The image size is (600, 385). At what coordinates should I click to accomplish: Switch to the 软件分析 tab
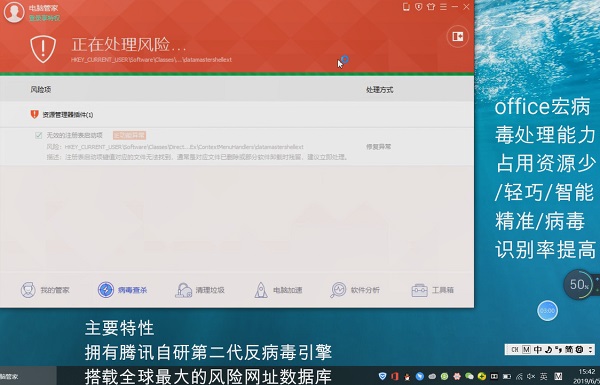355,290
